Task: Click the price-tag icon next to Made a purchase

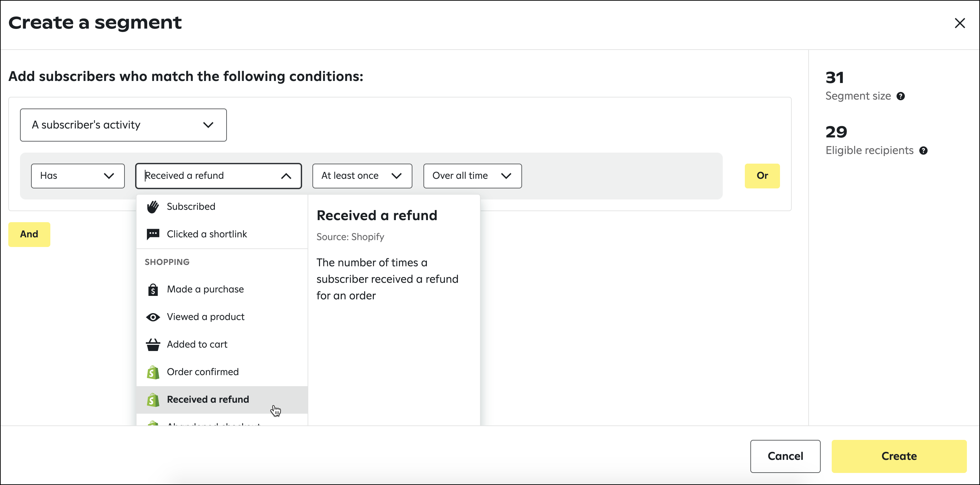Action: click(x=152, y=289)
